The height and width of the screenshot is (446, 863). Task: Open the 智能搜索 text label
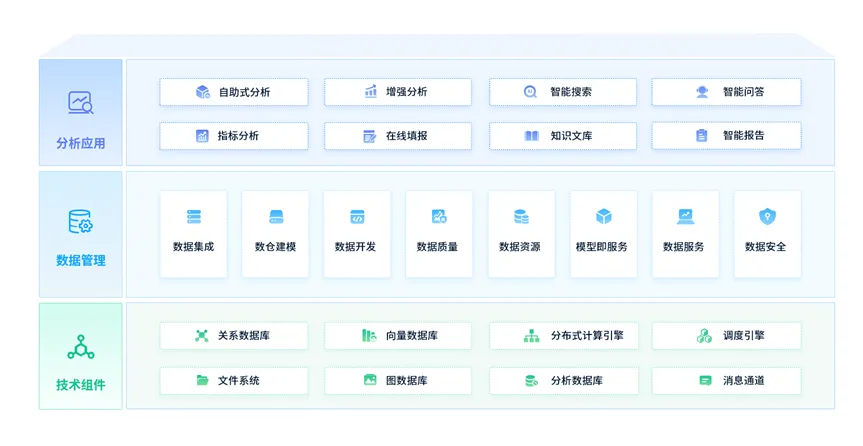(571, 92)
